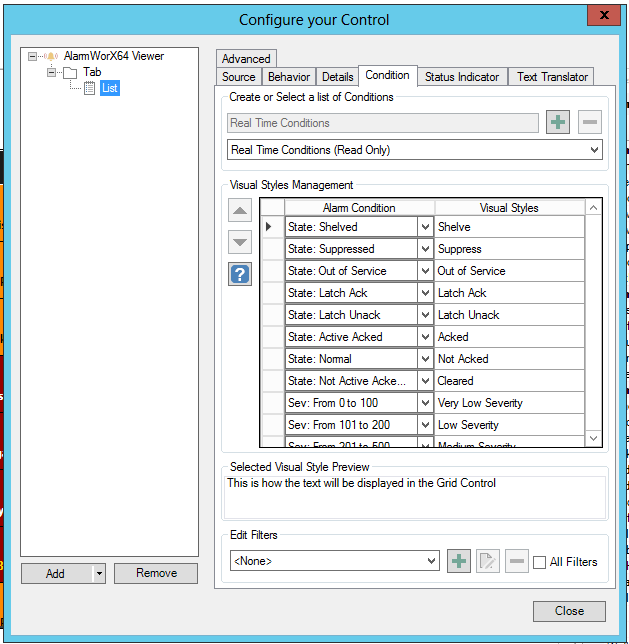The height and width of the screenshot is (644, 629).
Task: Click the move up arrow icon
Action: pyautogui.click(x=240, y=210)
